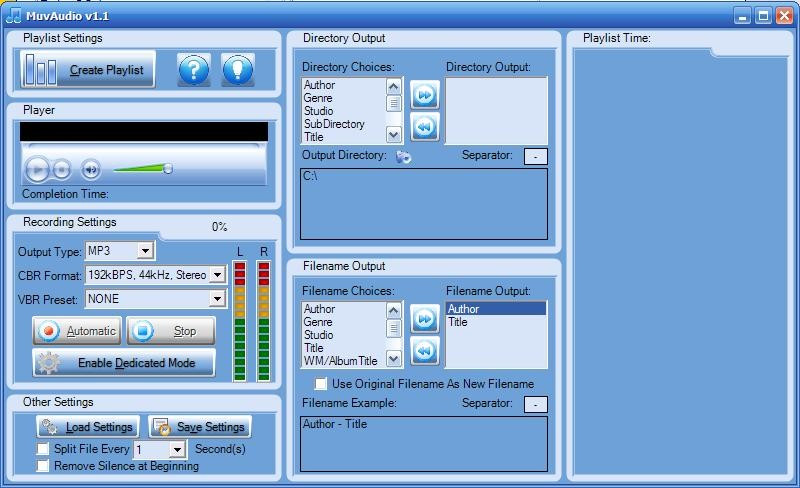Browse for output directory folder icon

403,156
